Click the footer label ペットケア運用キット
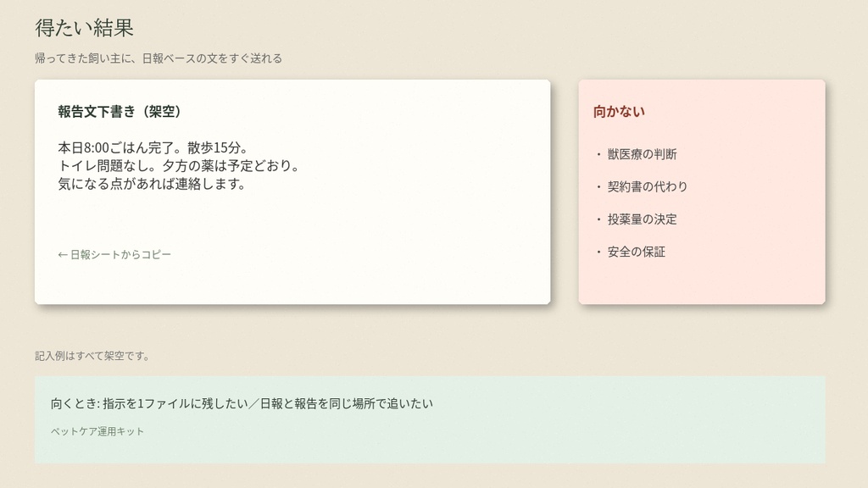Image resolution: width=868 pixels, height=488 pixels. click(x=97, y=431)
